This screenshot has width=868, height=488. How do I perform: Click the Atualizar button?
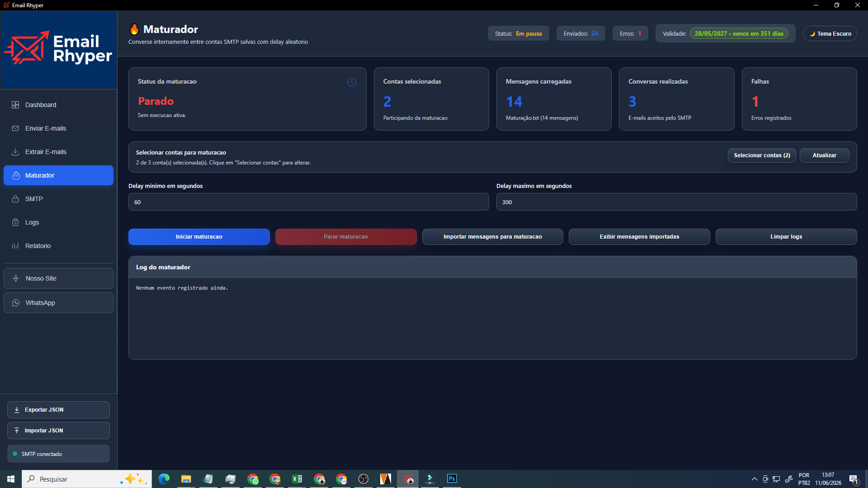click(x=824, y=155)
